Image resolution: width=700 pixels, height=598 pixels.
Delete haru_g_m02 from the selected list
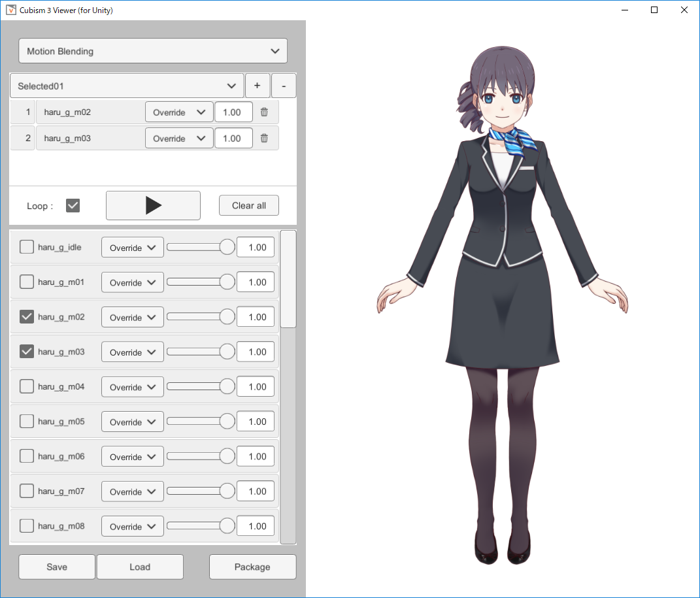pos(264,112)
